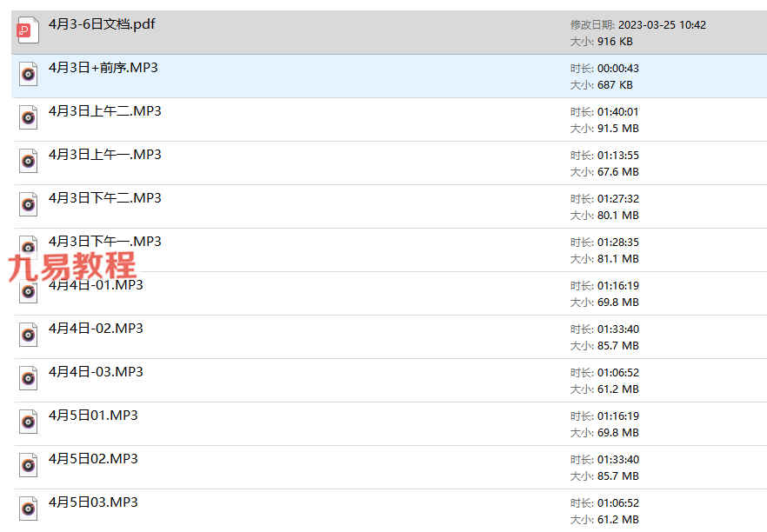Click the audio icon of 4月3日上午一.MP3
The width and height of the screenshot is (767, 532).
coord(28,162)
